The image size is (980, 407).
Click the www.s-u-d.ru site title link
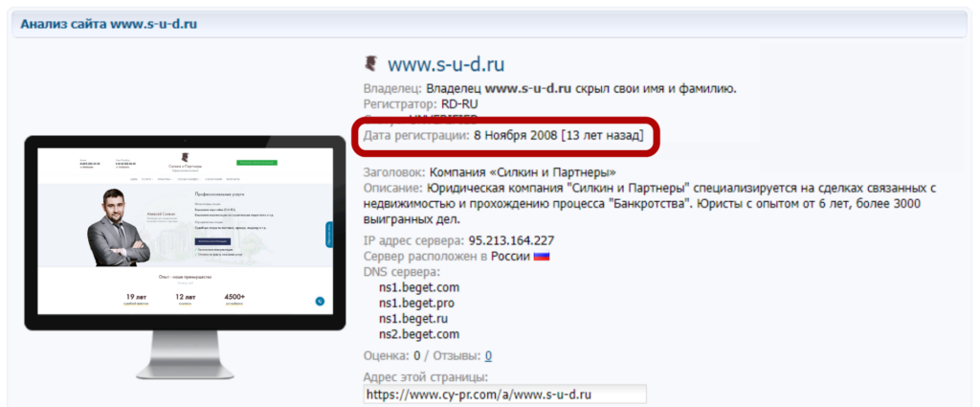click(446, 64)
